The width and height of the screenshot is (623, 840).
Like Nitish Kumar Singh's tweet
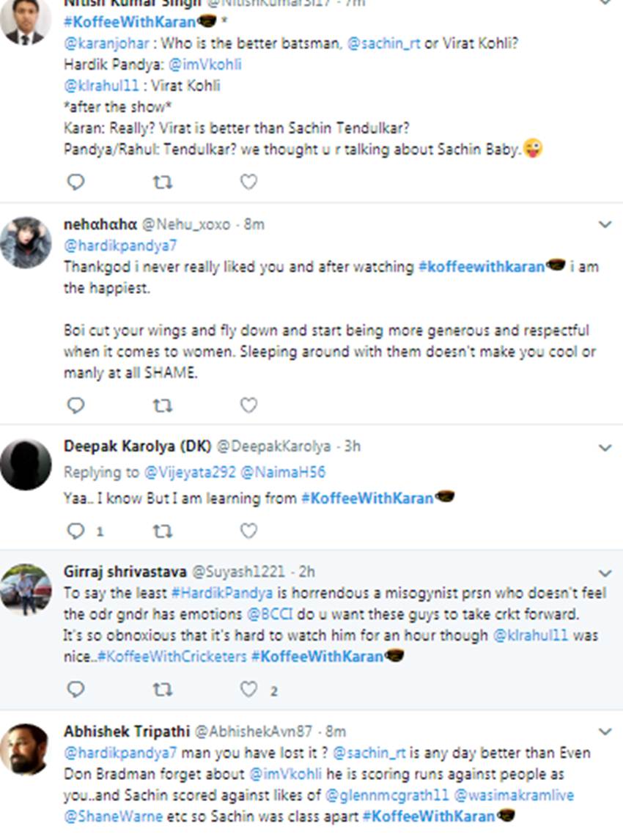click(x=249, y=181)
